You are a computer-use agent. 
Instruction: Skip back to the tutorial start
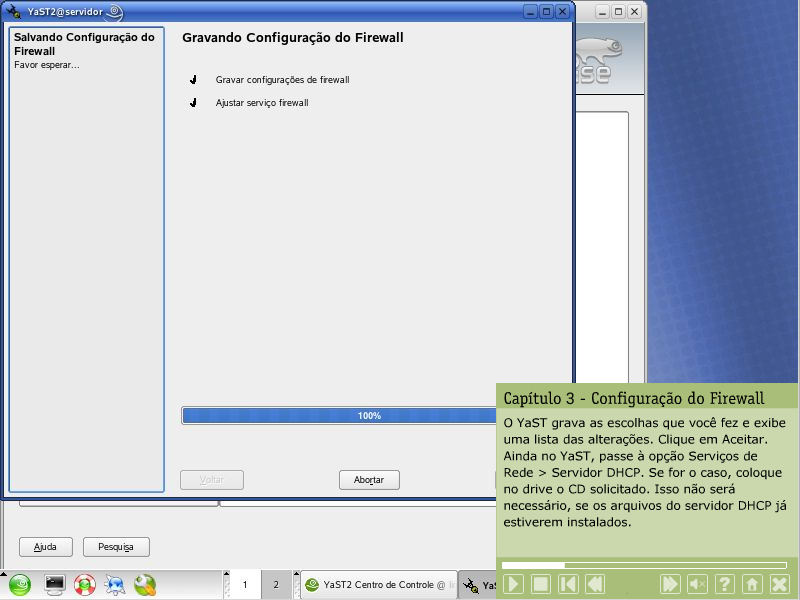[x=568, y=584]
